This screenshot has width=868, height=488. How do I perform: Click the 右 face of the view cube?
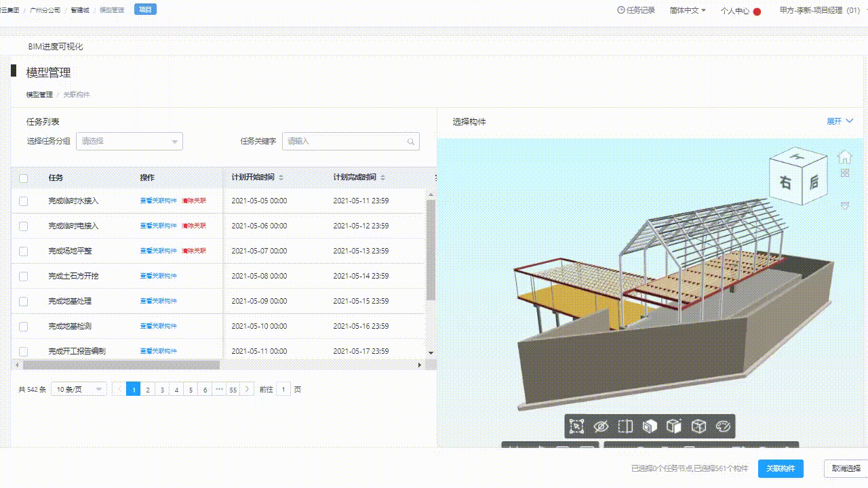785,183
